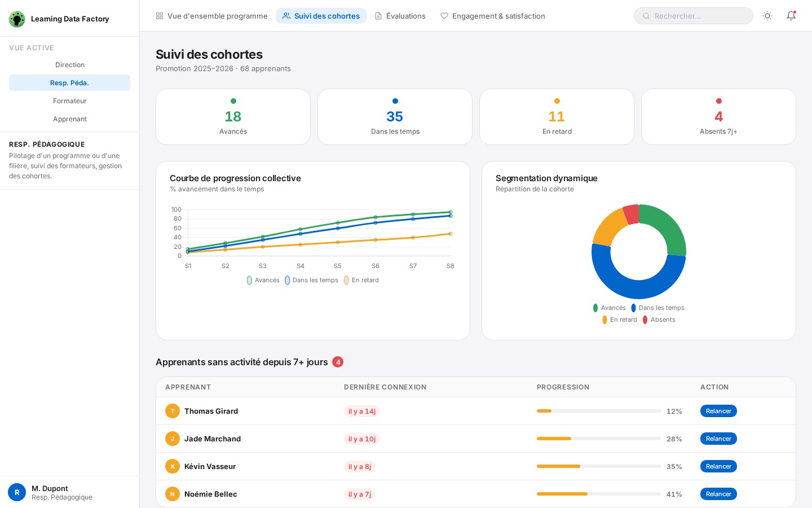Click Thomas Girard's avatar icon
812x508 pixels.
click(173, 411)
